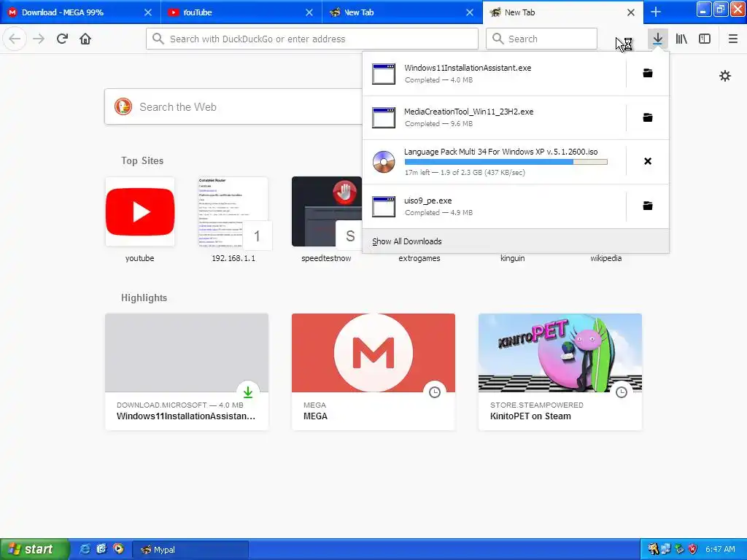The width and height of the screenshot is (747, 560).
Task: Focus the toolbar Search field
Action: tap(541, 39)
